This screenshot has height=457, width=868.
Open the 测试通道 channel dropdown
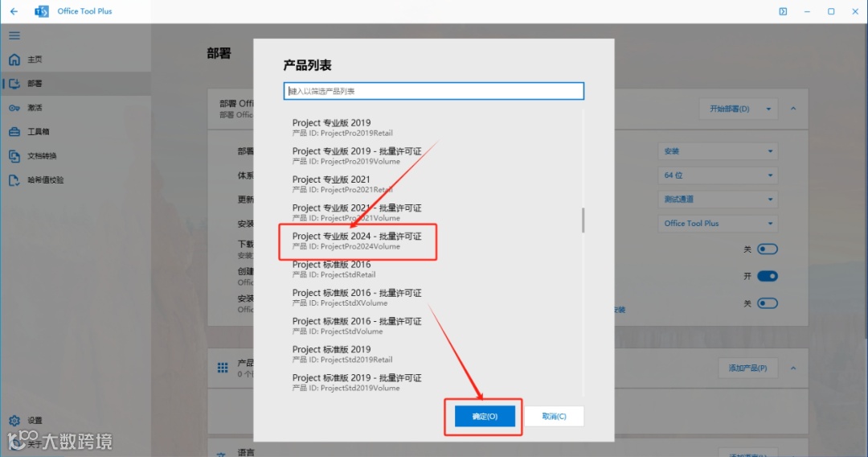click(718, 200)
